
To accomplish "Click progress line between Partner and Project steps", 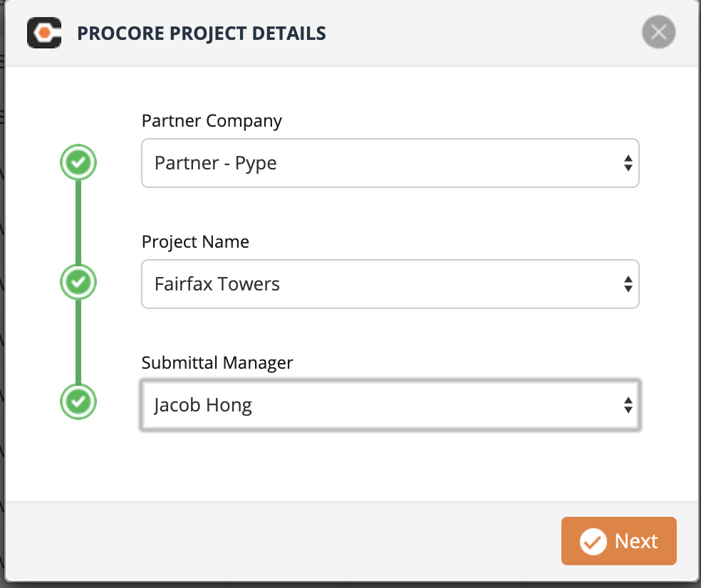I will point(78,222).
